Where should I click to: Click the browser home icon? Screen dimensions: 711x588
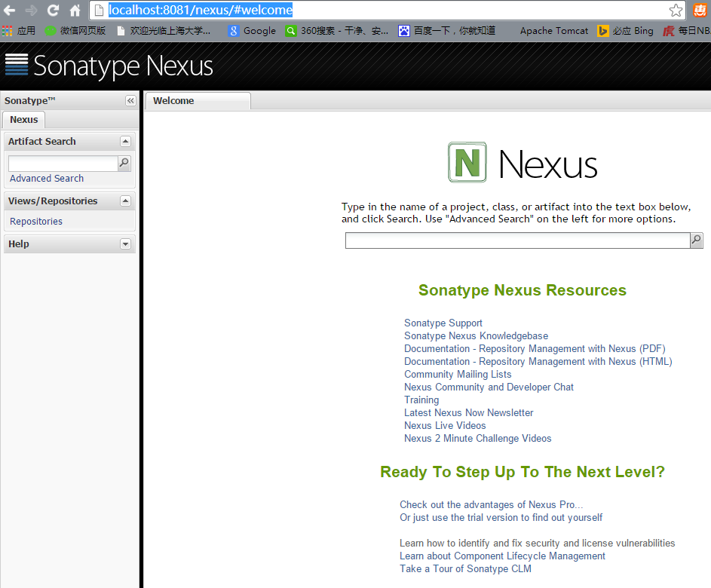pos(75,11)
